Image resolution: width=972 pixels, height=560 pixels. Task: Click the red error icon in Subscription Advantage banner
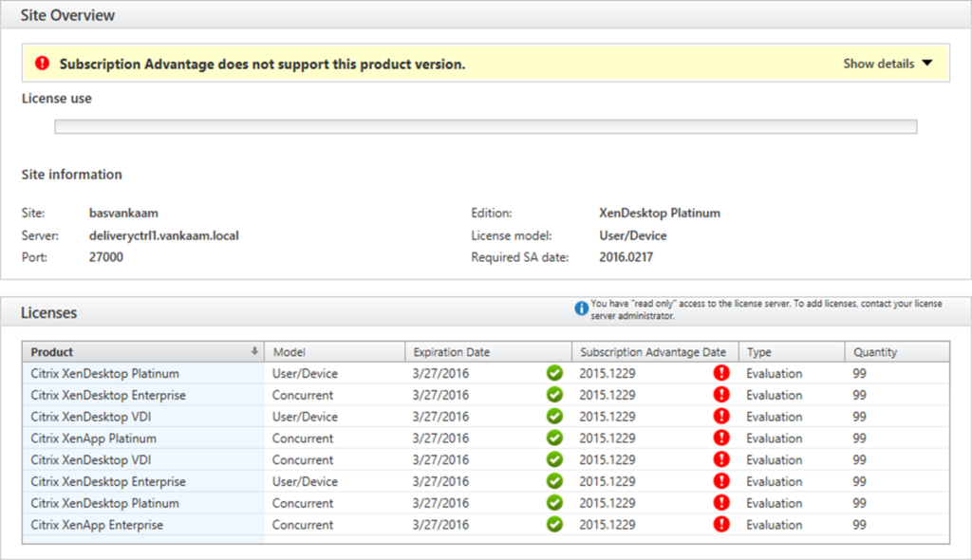coord(42,64)
